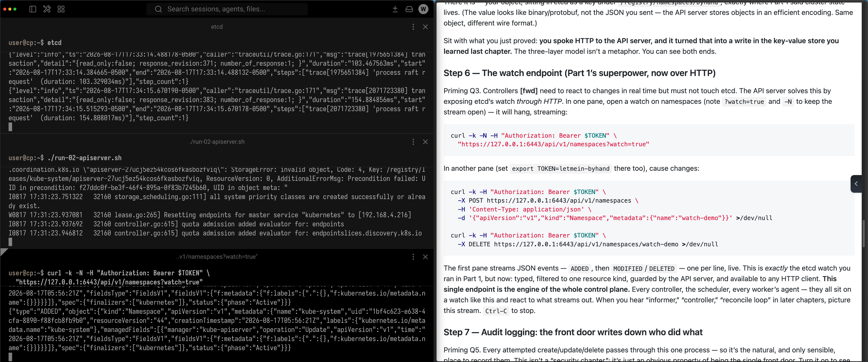Click the 'export TOKEN=letmein-byhand' inline code
This screenshot has width=868, height=362.
[x=561, y=168]
